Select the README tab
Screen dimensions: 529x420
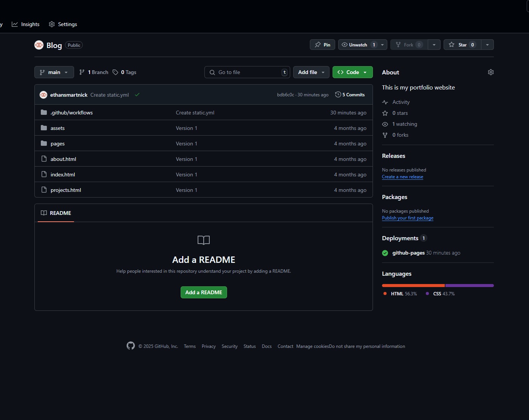point(56,213)
